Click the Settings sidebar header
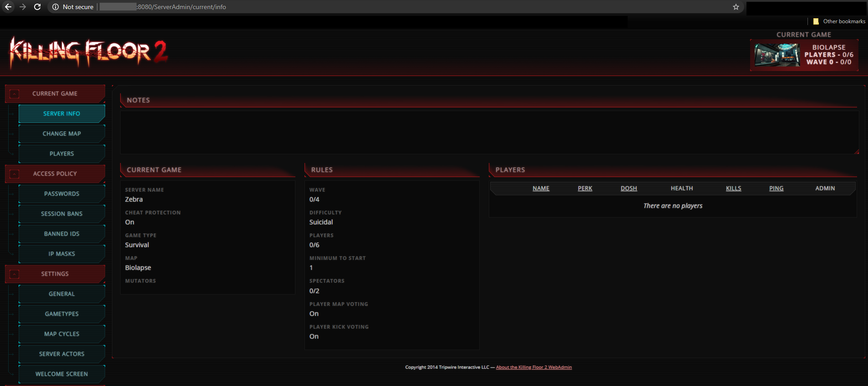 pos(55,274)
